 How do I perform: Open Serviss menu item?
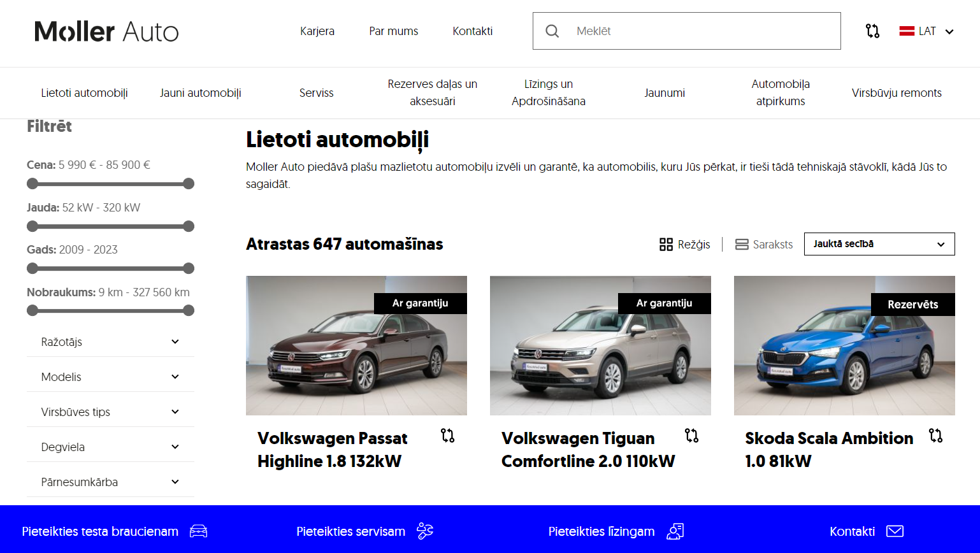click(x=317, y=93)
